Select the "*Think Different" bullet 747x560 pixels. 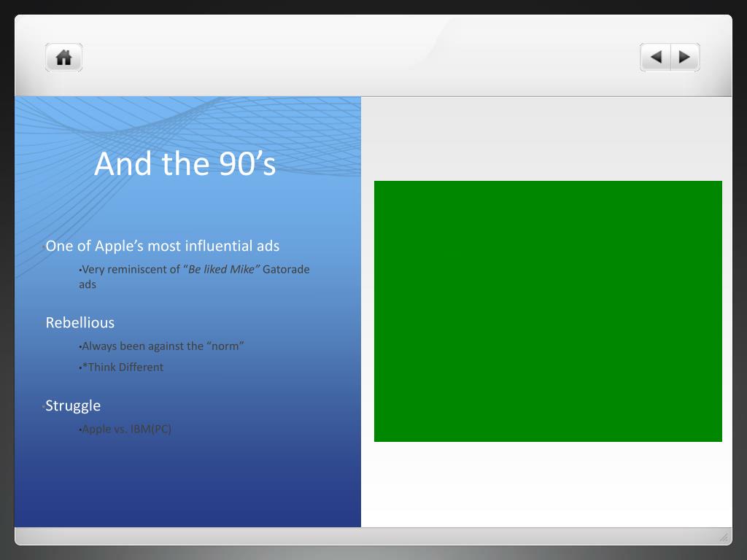point(122,367)
